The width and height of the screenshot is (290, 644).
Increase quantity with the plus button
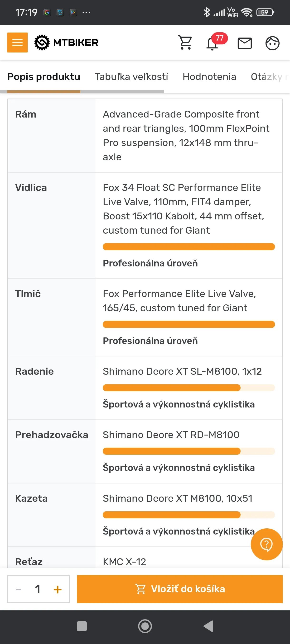(58, 589)
